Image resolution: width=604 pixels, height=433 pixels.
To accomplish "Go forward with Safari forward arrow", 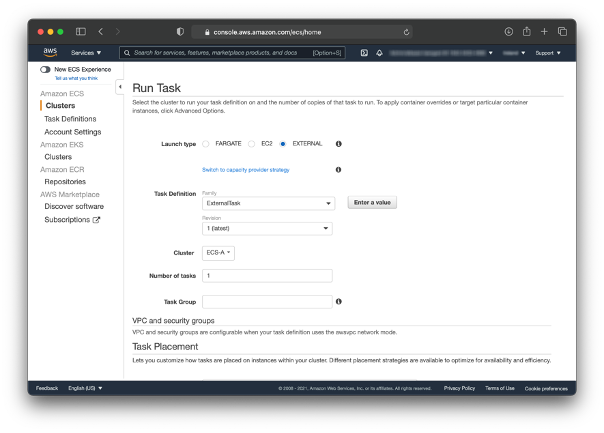I will pos(117,32).
